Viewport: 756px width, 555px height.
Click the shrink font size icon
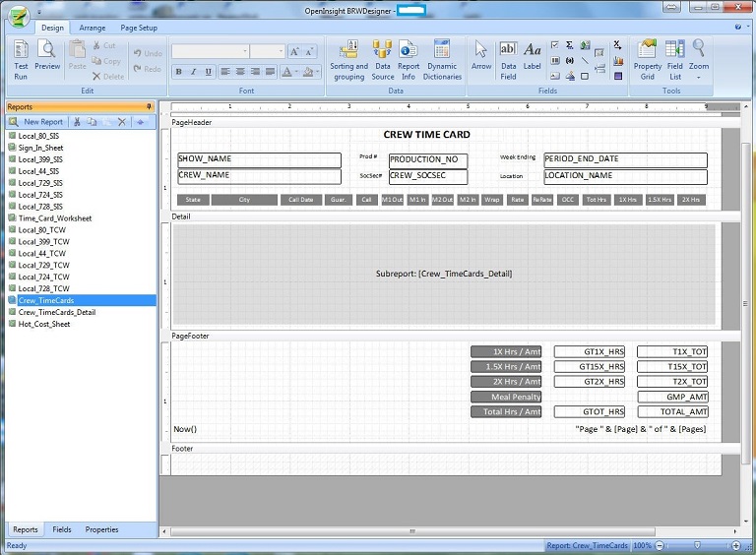click(x=309, y=51)
